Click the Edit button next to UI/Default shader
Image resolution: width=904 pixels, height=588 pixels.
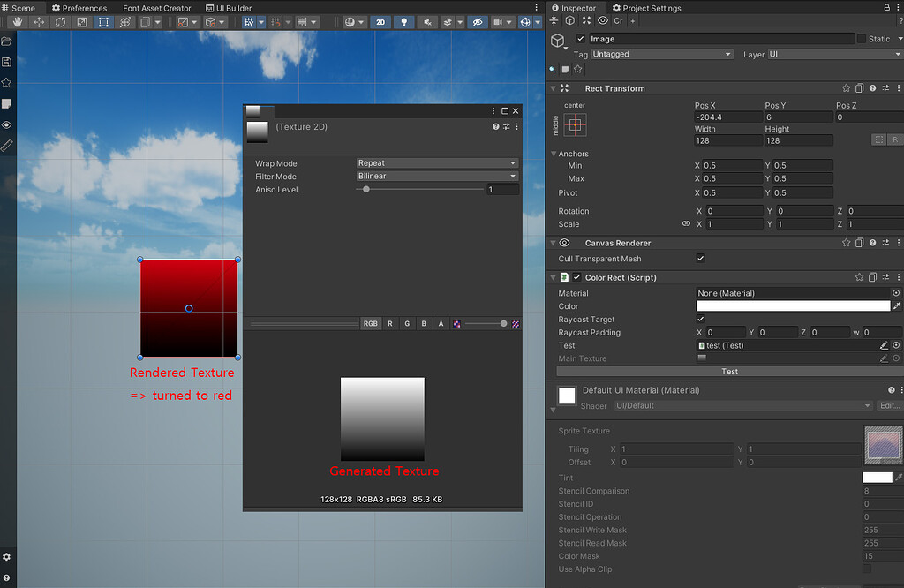tap(888, 405)
